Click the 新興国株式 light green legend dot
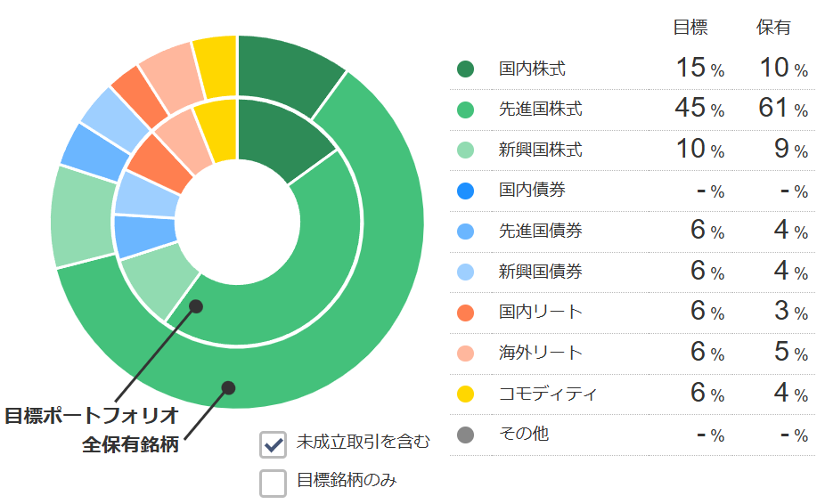Screen dimensions: 825x504 click(465, 150)
